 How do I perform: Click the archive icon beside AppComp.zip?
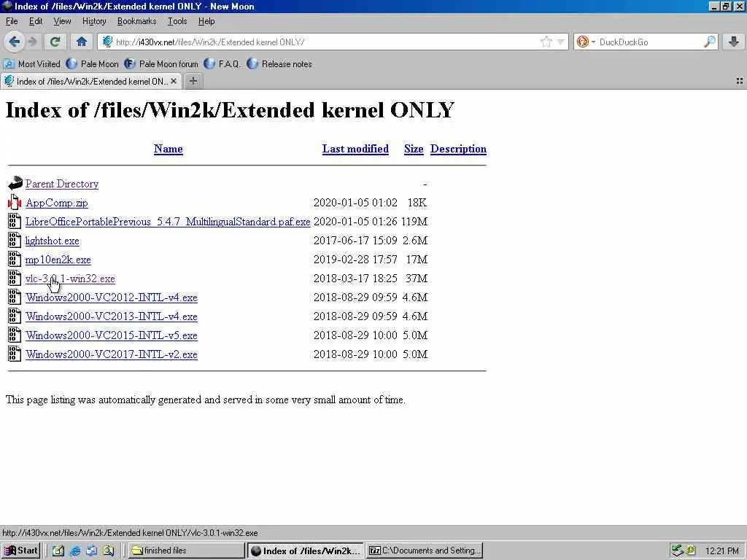click(15, 203)
